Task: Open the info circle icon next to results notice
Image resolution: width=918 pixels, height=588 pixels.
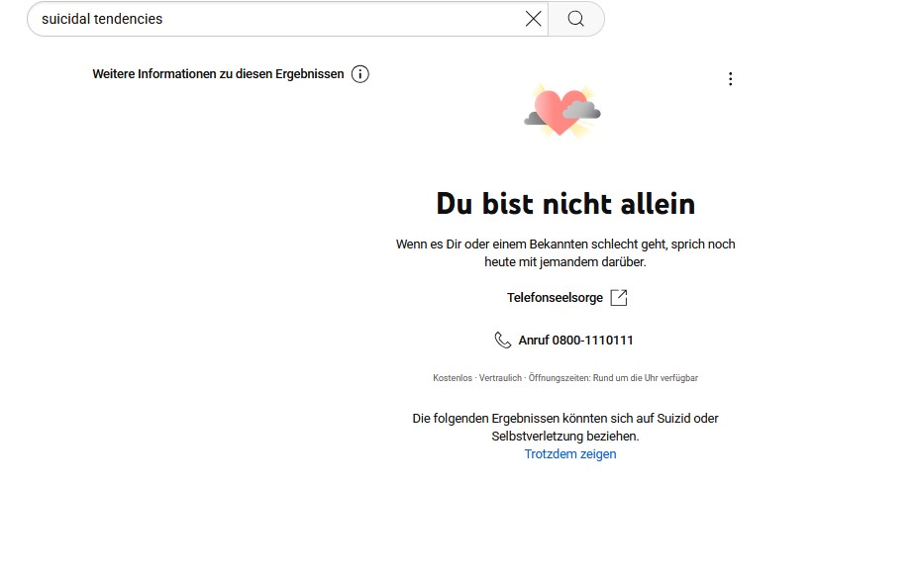Action: [360, 74]
